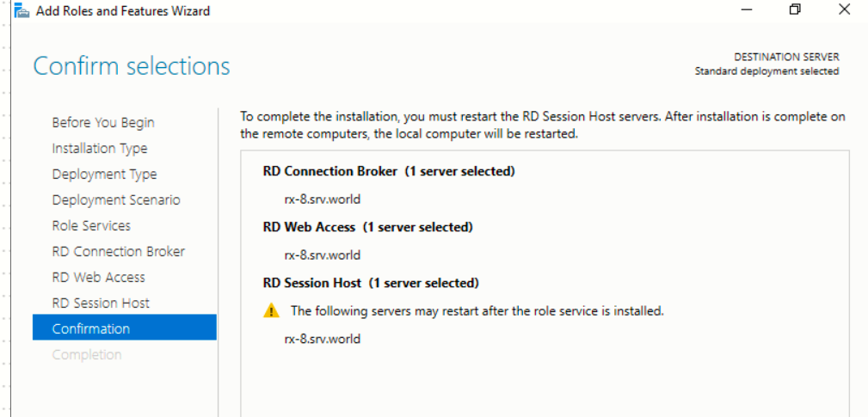Select the Deployment Type step
868x417 pixels.
pos(104,175)
